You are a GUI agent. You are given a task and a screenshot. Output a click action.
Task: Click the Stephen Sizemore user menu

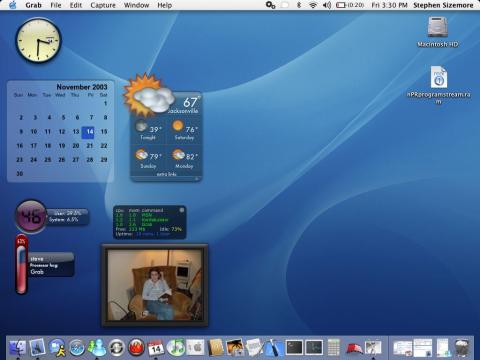coord(443,5)
